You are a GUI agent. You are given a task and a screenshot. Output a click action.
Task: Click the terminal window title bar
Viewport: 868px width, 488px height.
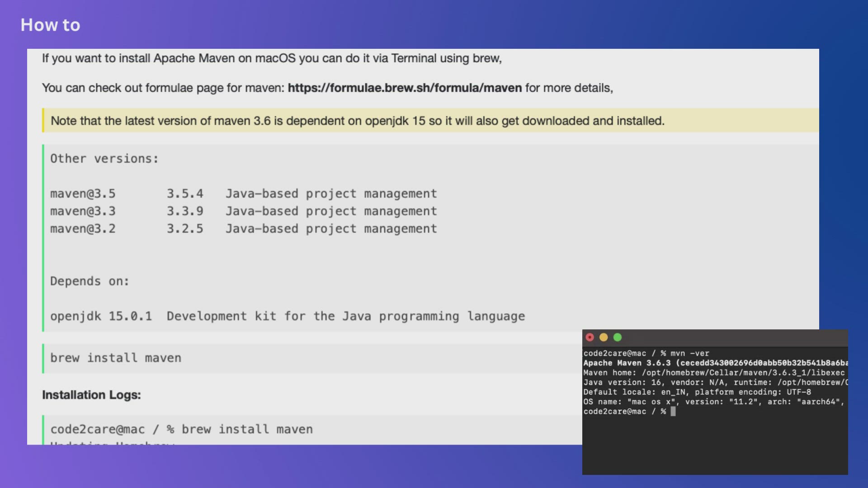tap(732, 338)
